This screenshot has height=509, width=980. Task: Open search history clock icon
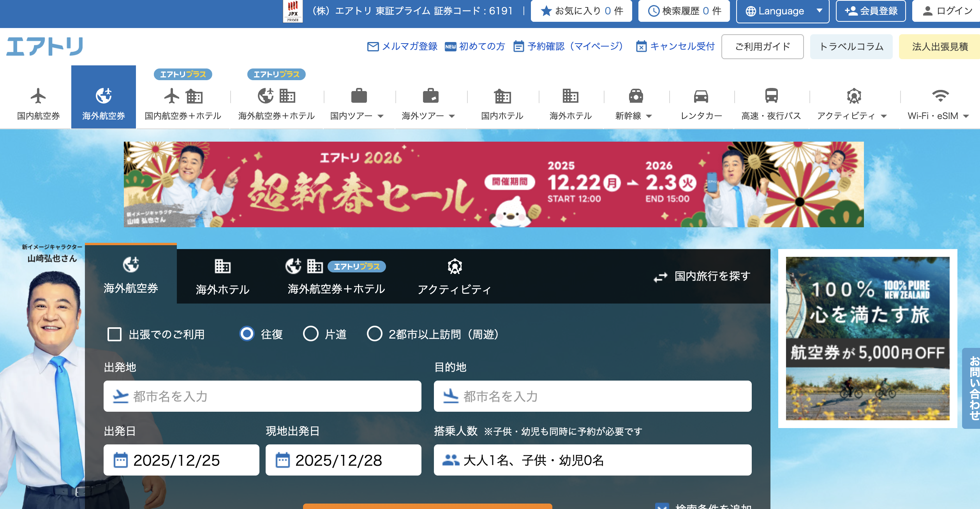point(653,11)
